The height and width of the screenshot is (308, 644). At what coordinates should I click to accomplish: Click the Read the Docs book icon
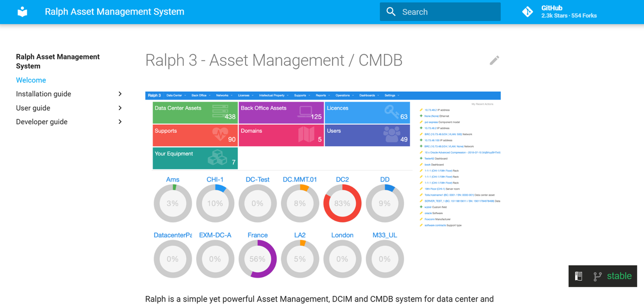point(579,276)
